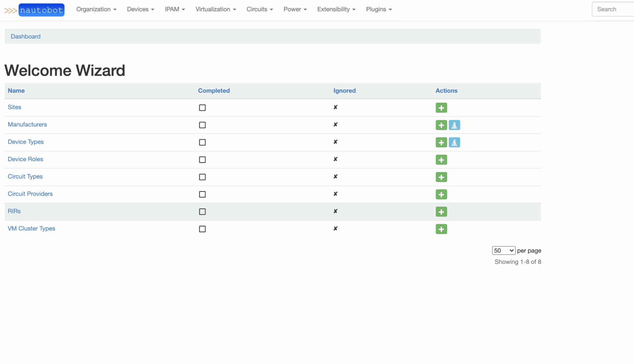This screenshot has height=364, width=634.
Task: Click the green add button for Circuit Types
Action: 441,177
